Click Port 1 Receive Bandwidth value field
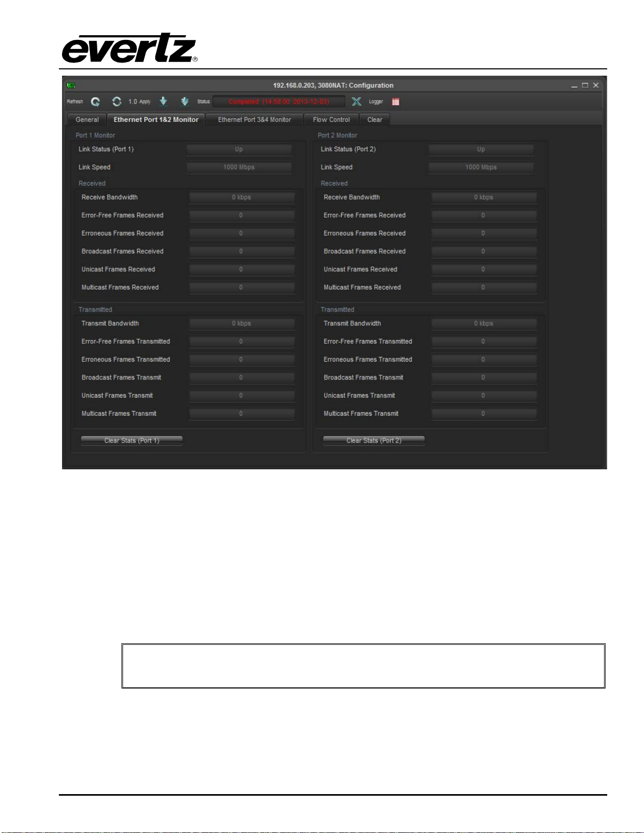The width and height of the screenshot is (644, 833). coord(242,197)
